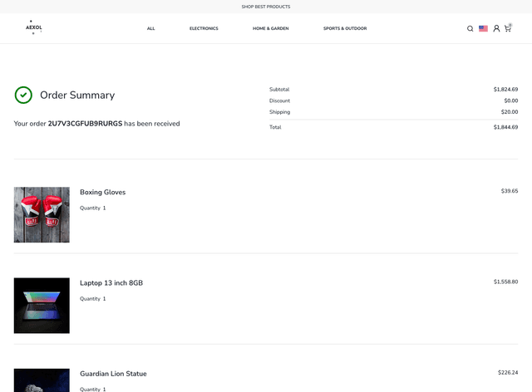Screen dimensions: 532x392
Task: Open the SPORTS & OUTDOOR category
Action: [345, 28]
